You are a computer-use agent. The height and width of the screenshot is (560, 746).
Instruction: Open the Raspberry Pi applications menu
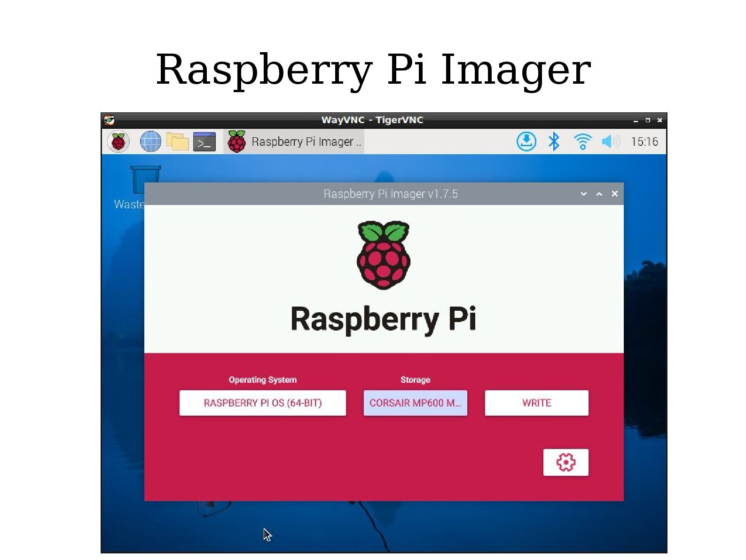point(118,141)
